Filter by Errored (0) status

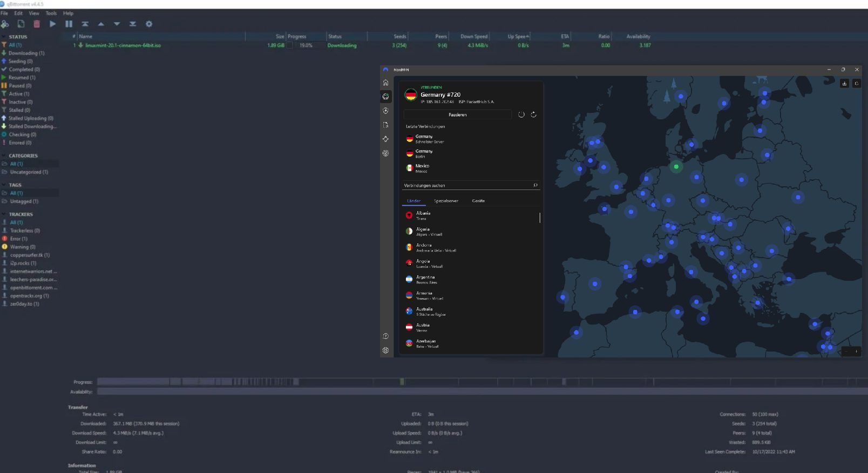pyautogui.click(x=20, y=143)
